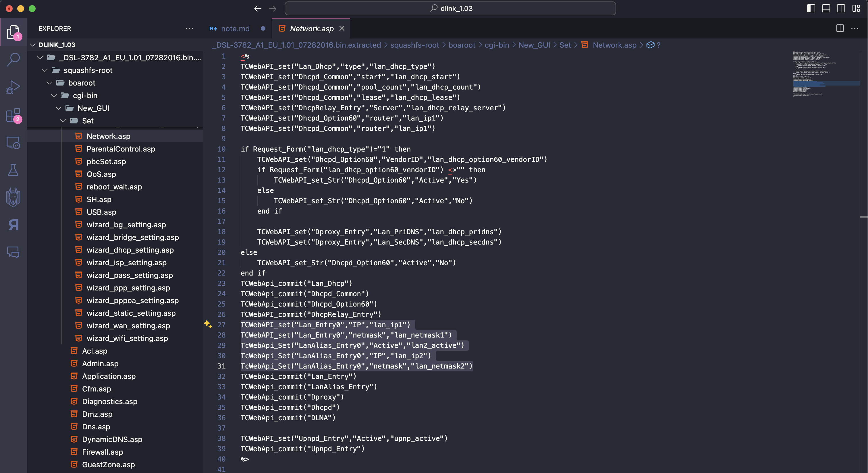The height and width of the screenshot is (473, 868).
Task: Open Explorer views and more actions
Action: [x=190, y=28]
